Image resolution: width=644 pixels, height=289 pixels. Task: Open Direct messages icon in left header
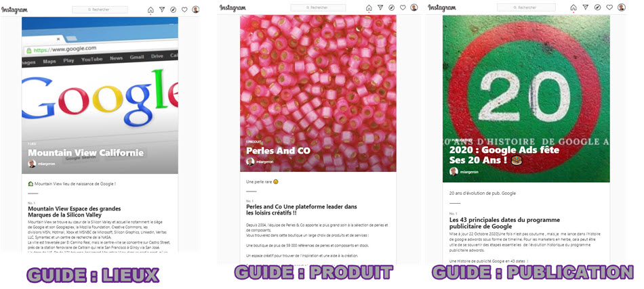click(162, 9)
